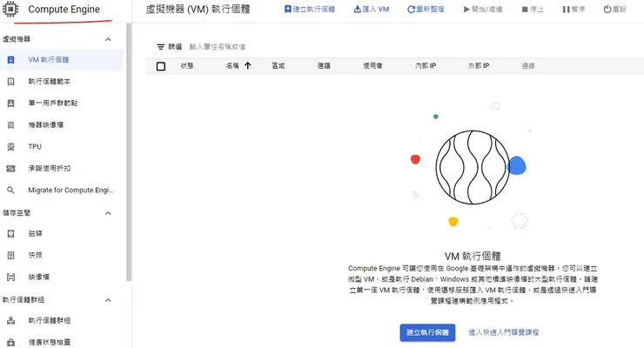This screenshot has height=348, width=644.
Task: Click 重新整理 (refresh) toolbar button
Action: (x=426, y=9)
